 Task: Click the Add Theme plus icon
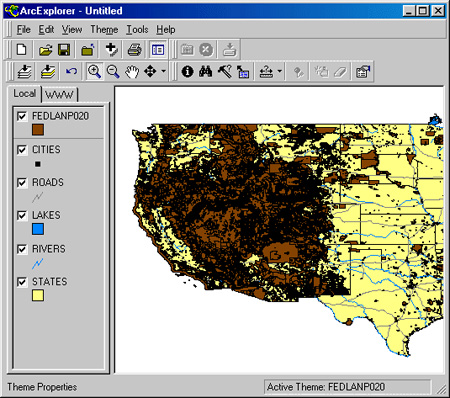click(111, 50)
